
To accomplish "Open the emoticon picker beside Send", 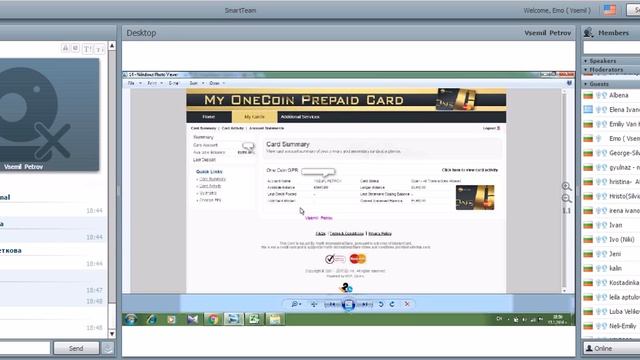I will tap(108, 348).
